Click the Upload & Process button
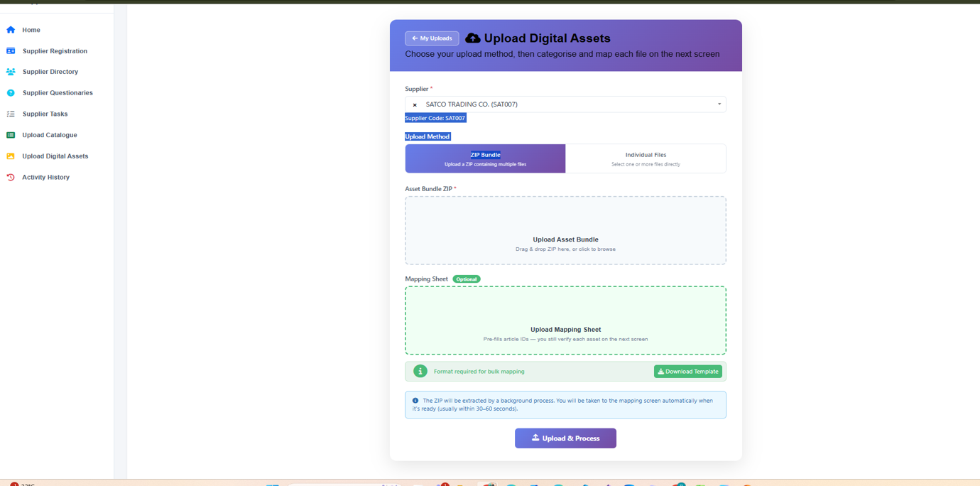980x486 pixels. 565,438
